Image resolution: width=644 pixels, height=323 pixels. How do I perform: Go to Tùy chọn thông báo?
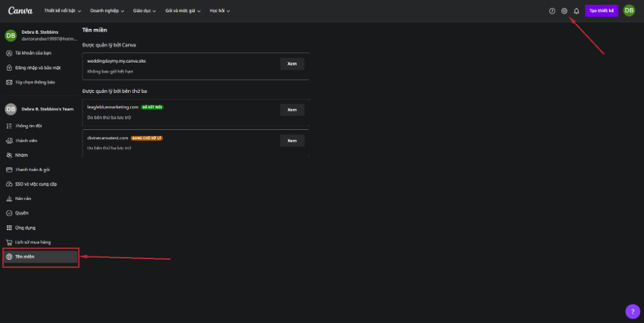coord(34,82)
